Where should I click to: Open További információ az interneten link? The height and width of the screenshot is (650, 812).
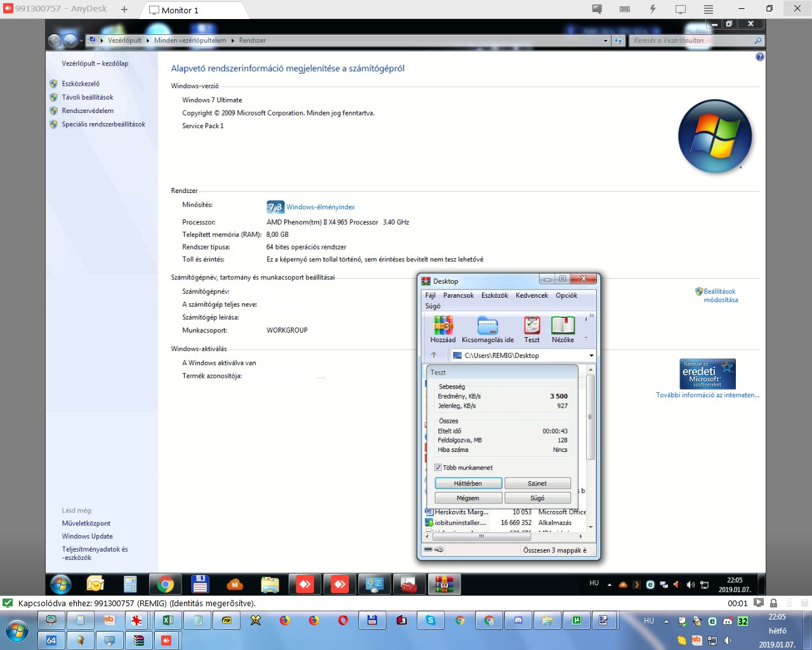[707, 395]
